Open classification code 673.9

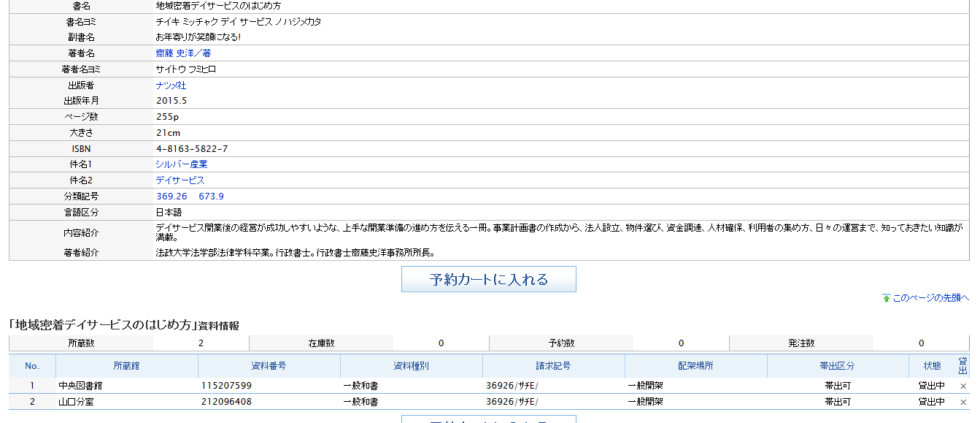coord(212,197)
